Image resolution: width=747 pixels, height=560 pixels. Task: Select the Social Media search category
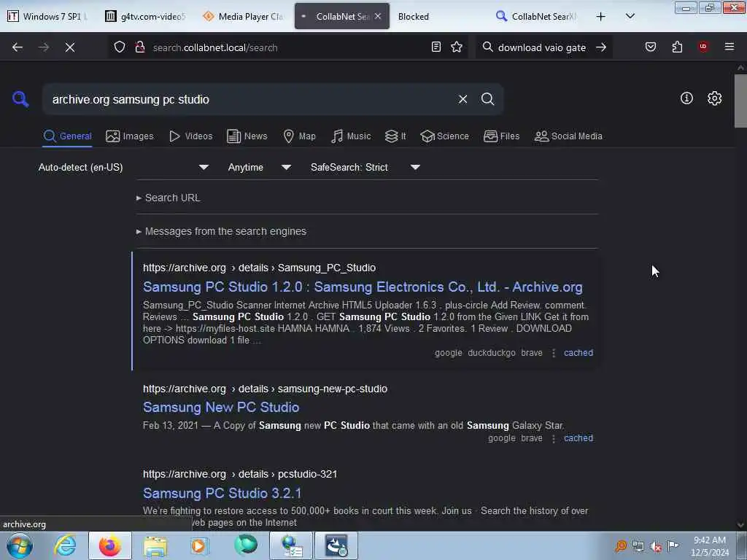[x=568, y=136]
